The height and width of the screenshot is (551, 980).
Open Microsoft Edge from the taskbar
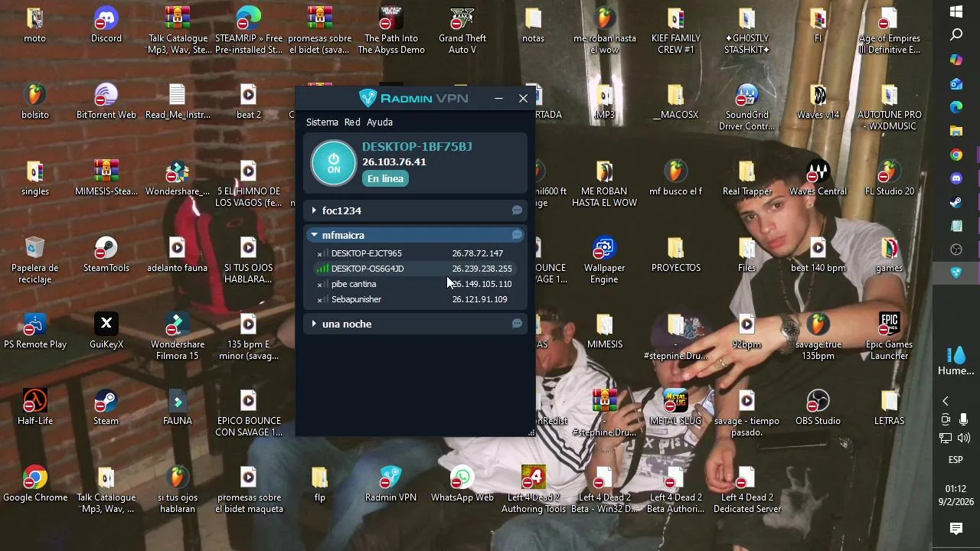(x=956, y=107)
